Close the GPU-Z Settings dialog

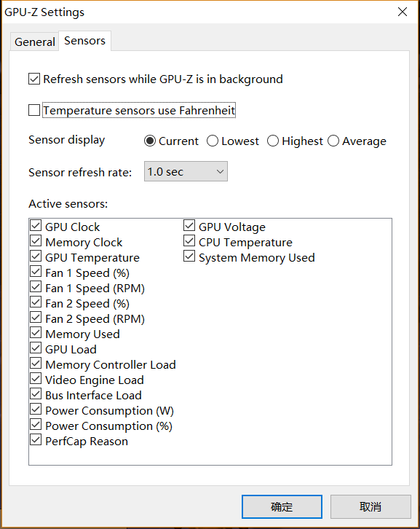402,12
